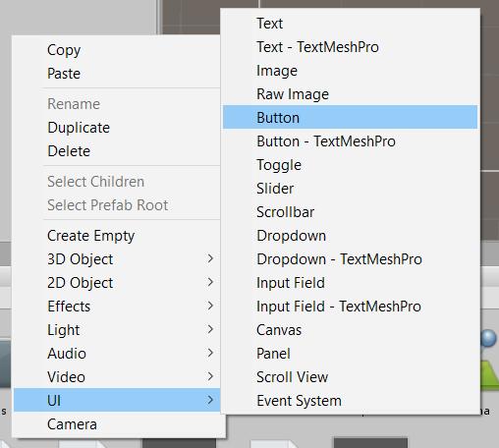
Task: Choose Dropdown - TextMeshPro entry
Action: [350, 259]
